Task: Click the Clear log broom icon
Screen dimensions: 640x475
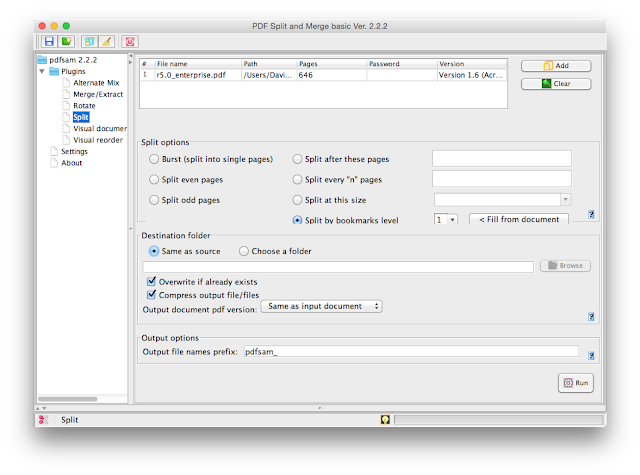Action: [107, 41]
